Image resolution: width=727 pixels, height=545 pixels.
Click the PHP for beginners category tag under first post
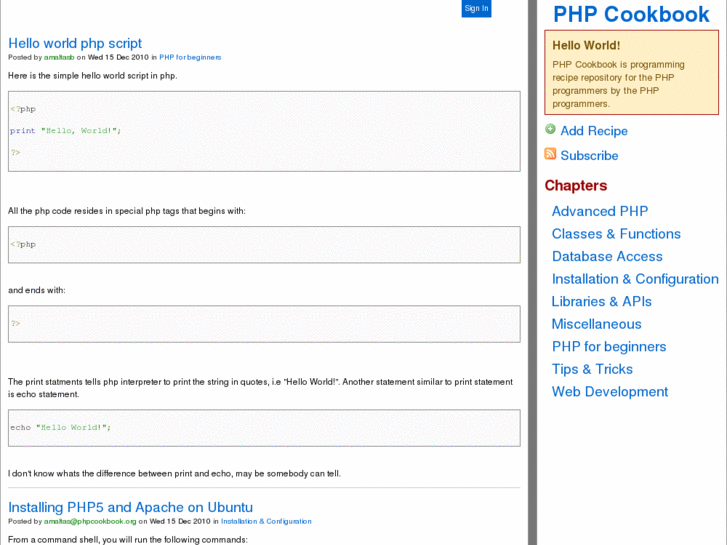[x=190, y=58]
